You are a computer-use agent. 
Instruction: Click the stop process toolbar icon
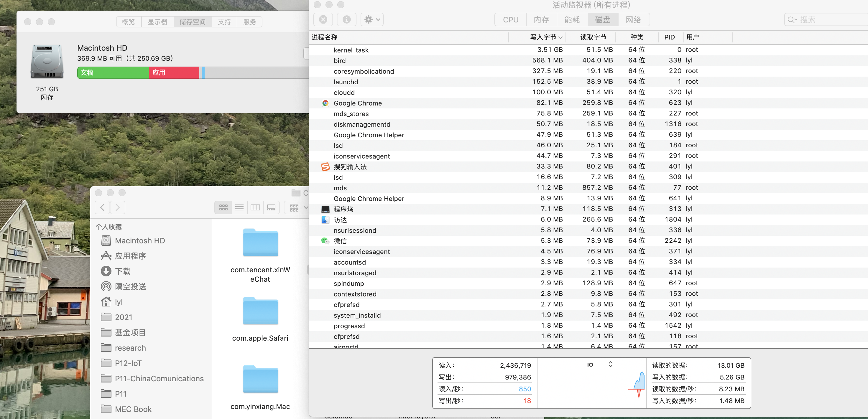(323, 19)
